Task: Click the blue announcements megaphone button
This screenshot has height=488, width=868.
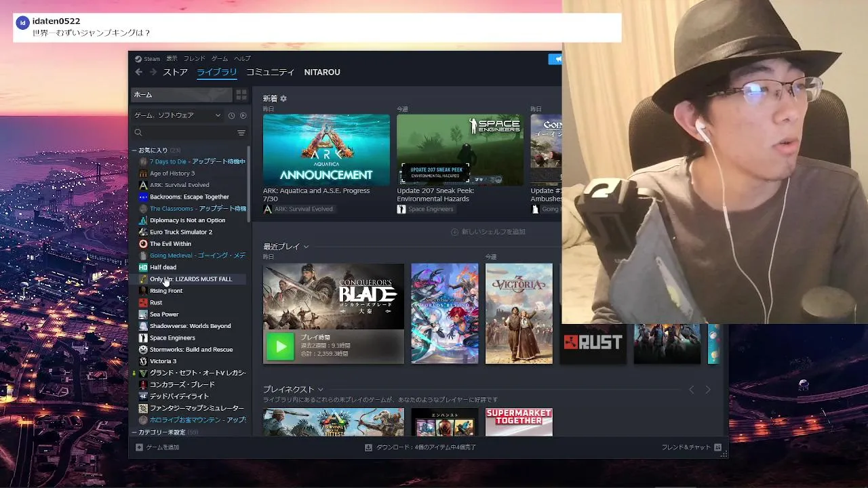Action: click(x=555, y=59)
